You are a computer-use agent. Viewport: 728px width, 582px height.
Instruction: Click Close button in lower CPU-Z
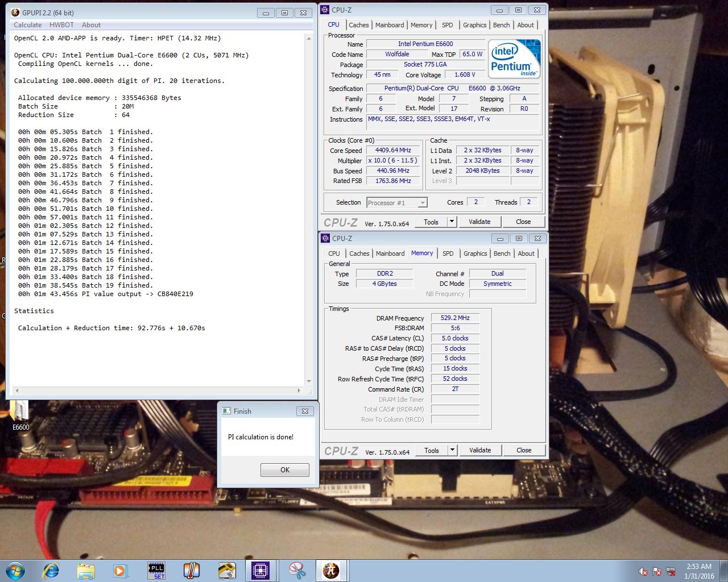pyautogui.click(x=524, y=450)
